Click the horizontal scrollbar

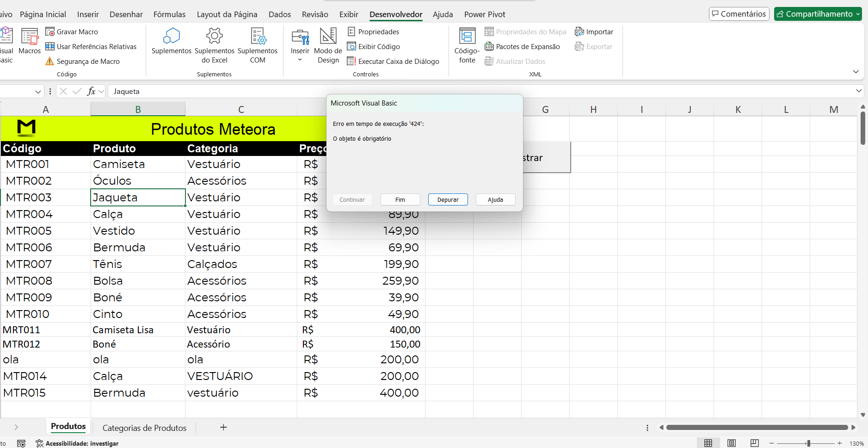(x=757, y=427)
